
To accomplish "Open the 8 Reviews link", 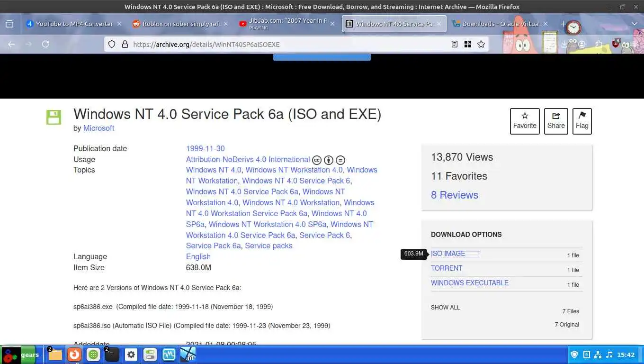I will point(455,195).
